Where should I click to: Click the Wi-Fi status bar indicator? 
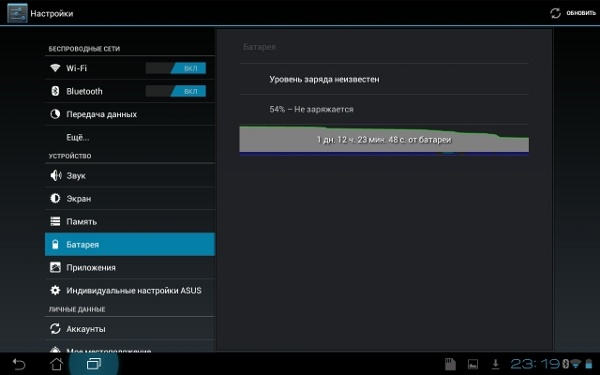coord(576,364)
